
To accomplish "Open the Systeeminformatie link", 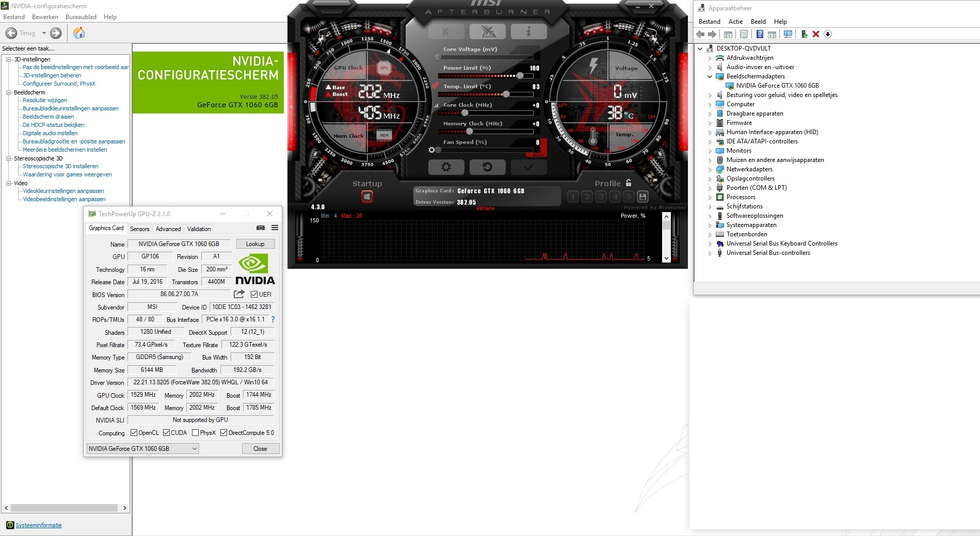I will click(39, 525).
